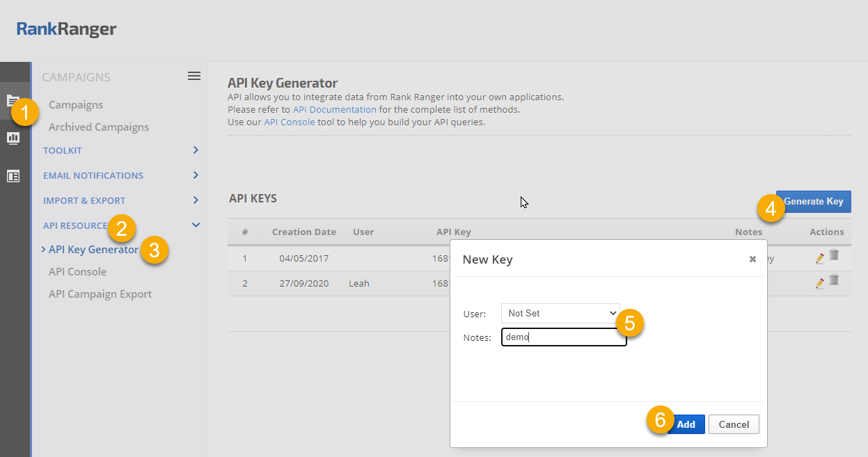The height and width of the screenshot is (457, 868).
Task: Click the layout panel icon in left rail
Action: 13,176
